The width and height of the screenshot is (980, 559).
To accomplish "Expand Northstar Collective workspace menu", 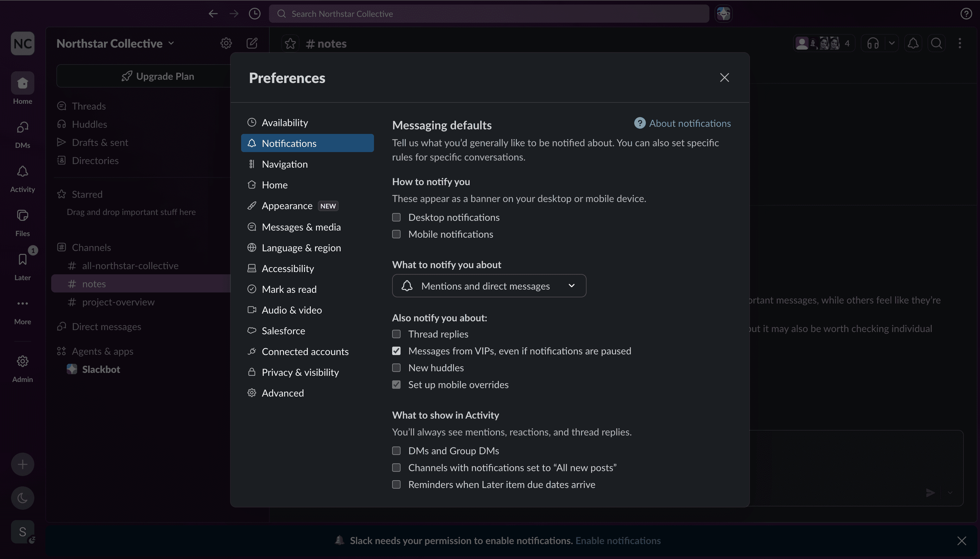I will [115, 43].
